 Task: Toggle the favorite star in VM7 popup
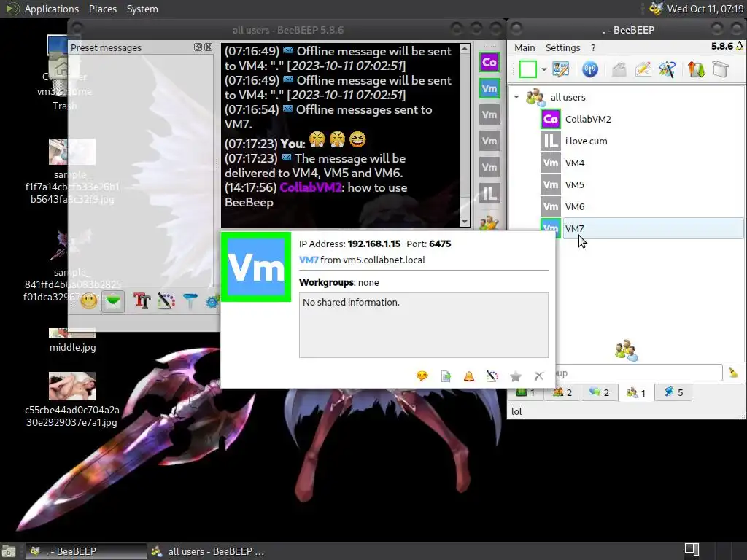click(516, 376)
